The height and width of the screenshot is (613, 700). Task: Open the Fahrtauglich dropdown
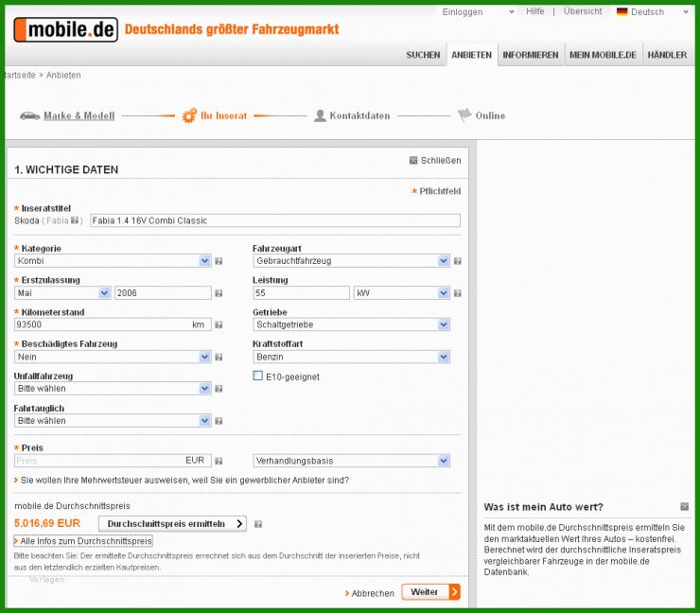(113, 421)
